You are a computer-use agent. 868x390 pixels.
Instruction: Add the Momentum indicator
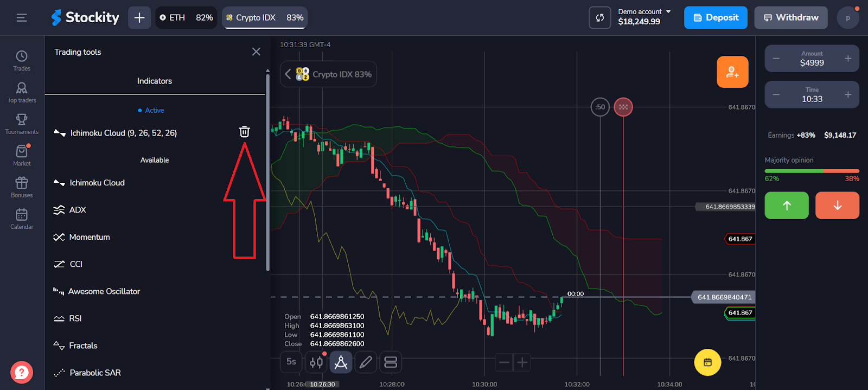[81, 237]
